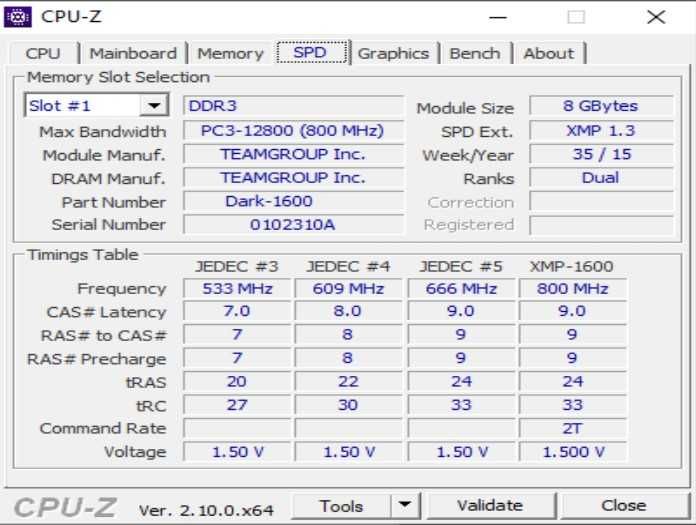This screenshot has height=525, width=696.
Task: Click the 666 MHz frequency cell
Action: pos(461,288)
